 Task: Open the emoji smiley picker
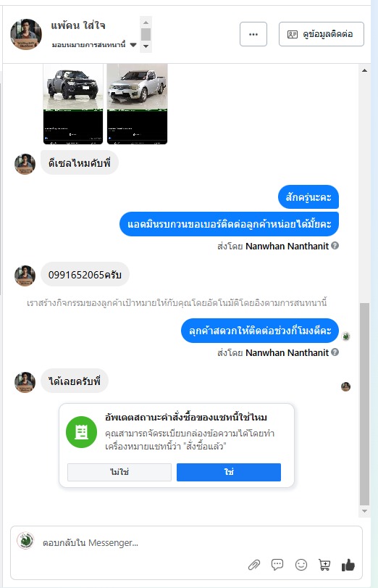coord(301,565)
